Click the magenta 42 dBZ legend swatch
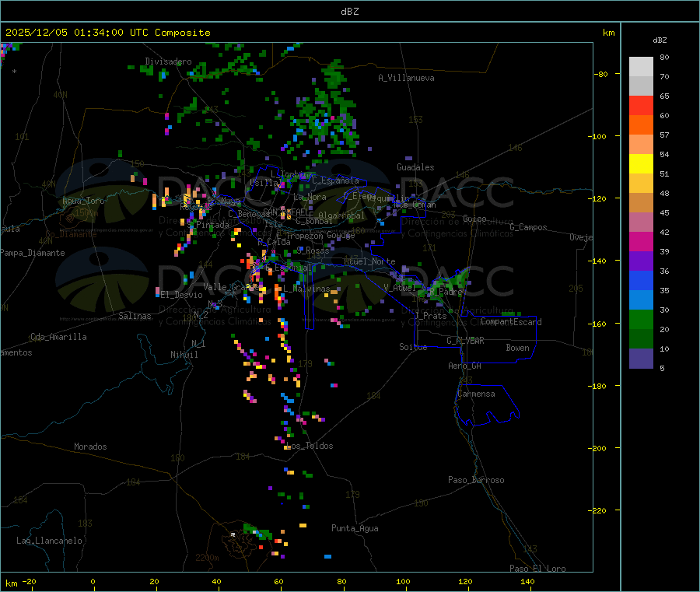The width and height of the screenshot is (700, 592). pyautogui.click(x=641, y=241)
